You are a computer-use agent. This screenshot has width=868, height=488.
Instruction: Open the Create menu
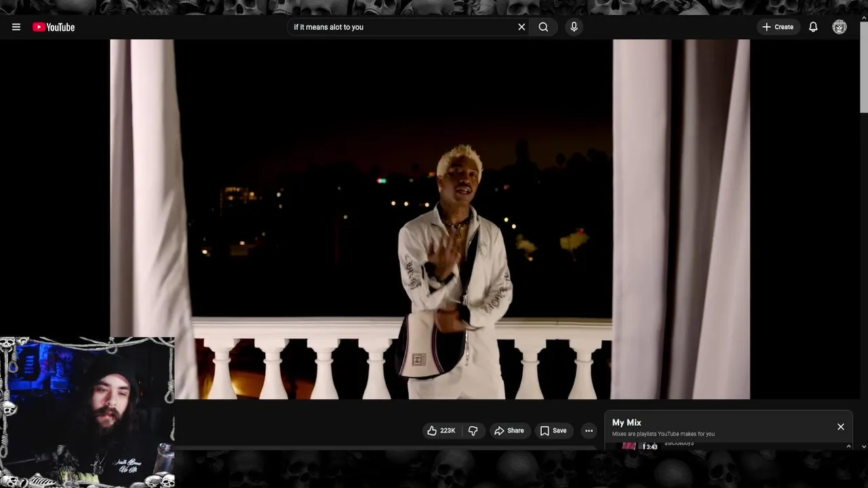point(778,27)
